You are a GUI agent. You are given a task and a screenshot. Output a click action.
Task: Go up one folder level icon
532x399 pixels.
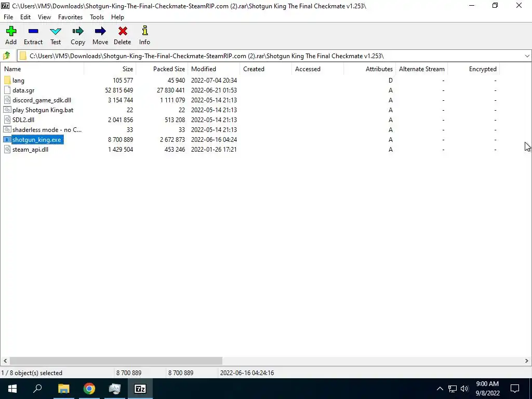coord(6,56)
